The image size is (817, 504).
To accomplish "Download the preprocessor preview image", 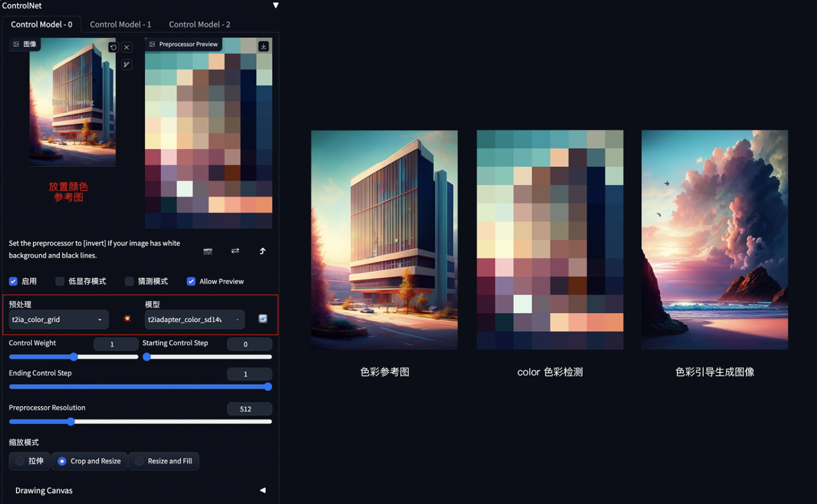I will coord(263,46).
